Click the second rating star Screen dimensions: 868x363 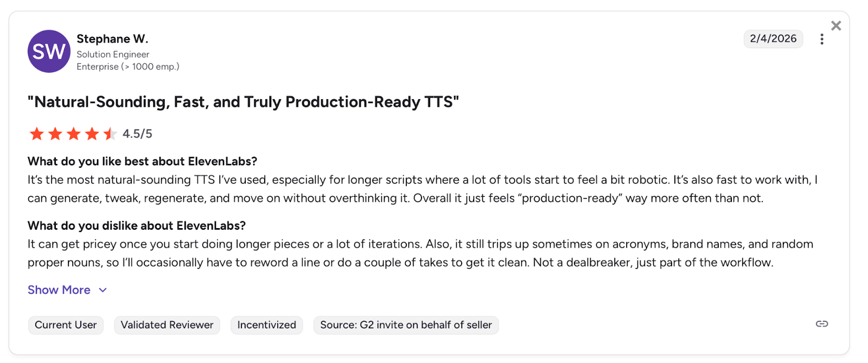pos(55,134)
